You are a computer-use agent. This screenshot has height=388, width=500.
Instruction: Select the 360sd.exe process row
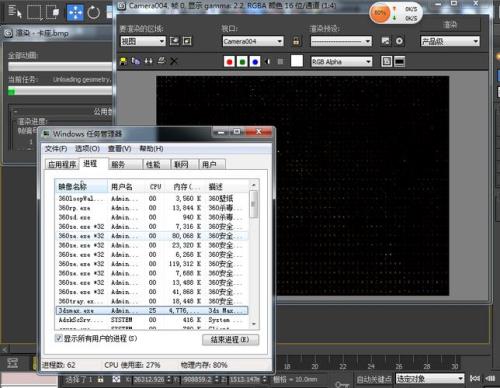[152, 217]
